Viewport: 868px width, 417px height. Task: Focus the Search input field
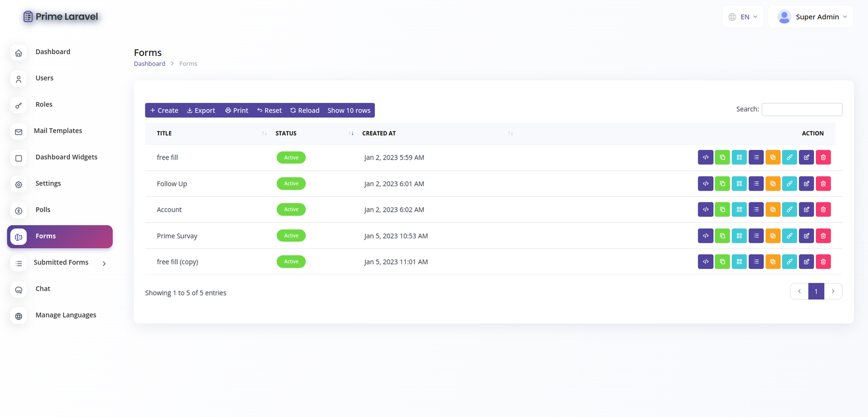pos(802,110)
